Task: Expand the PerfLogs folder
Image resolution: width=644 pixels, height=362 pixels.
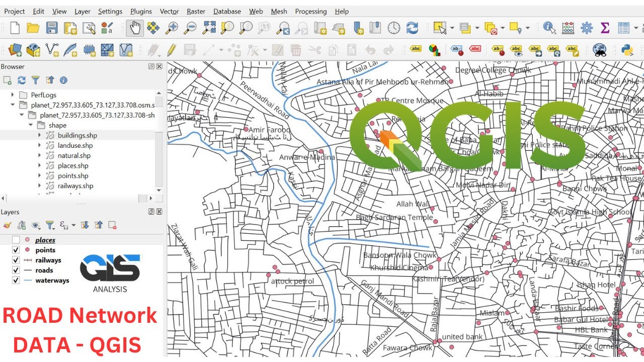Action: click(13, 95)
